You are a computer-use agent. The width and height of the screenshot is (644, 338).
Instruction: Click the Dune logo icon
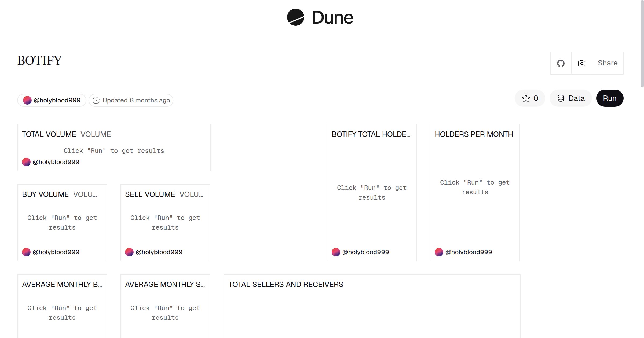pos(295,17)
